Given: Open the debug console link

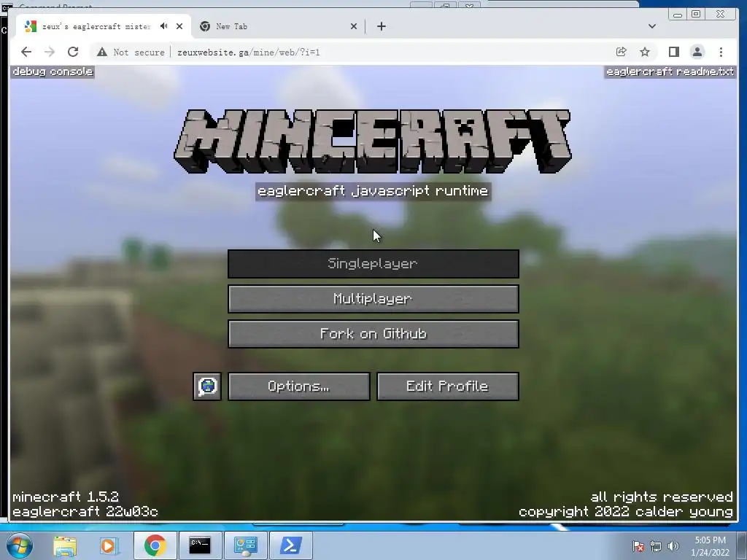Looking at the screenshot, I should 53,72.
